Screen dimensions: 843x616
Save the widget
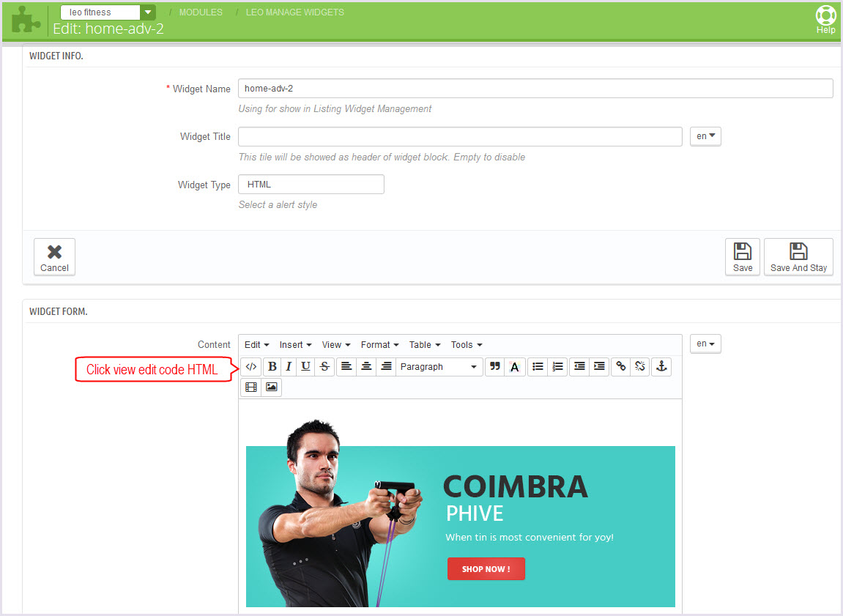(x=743, y=257)
